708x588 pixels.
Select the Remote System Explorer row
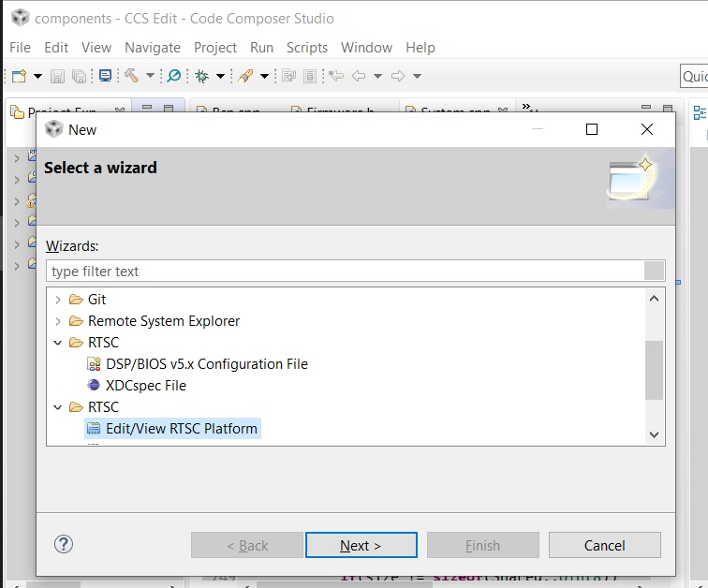[x=155, y=321]
